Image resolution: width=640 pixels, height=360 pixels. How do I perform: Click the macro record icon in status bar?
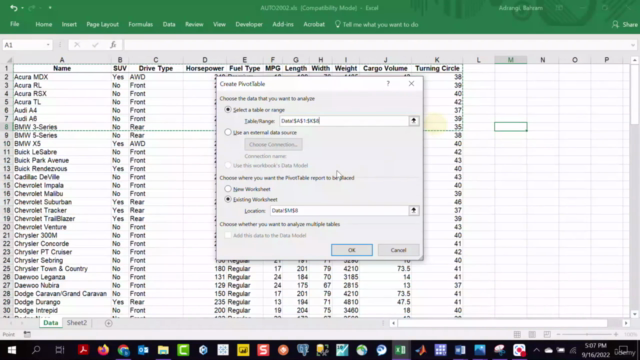(x=27, y=334)
